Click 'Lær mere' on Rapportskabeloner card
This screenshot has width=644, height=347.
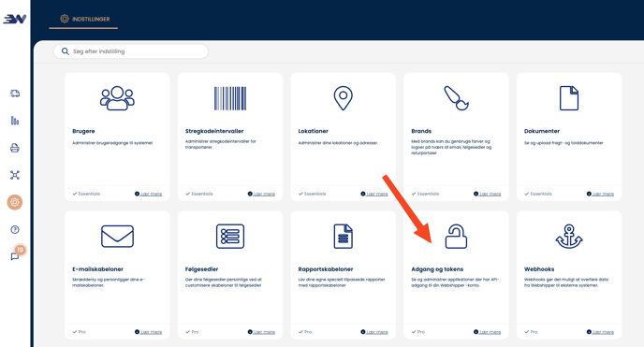coord(374,332)
